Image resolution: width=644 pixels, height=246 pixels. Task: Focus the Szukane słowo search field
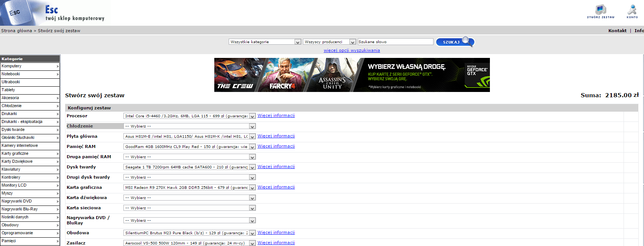point(396,42)
